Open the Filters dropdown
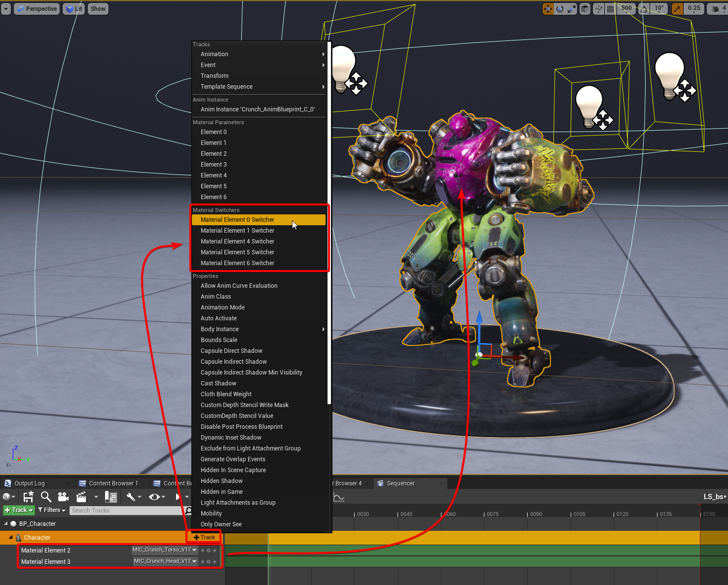 coord(52,510)
